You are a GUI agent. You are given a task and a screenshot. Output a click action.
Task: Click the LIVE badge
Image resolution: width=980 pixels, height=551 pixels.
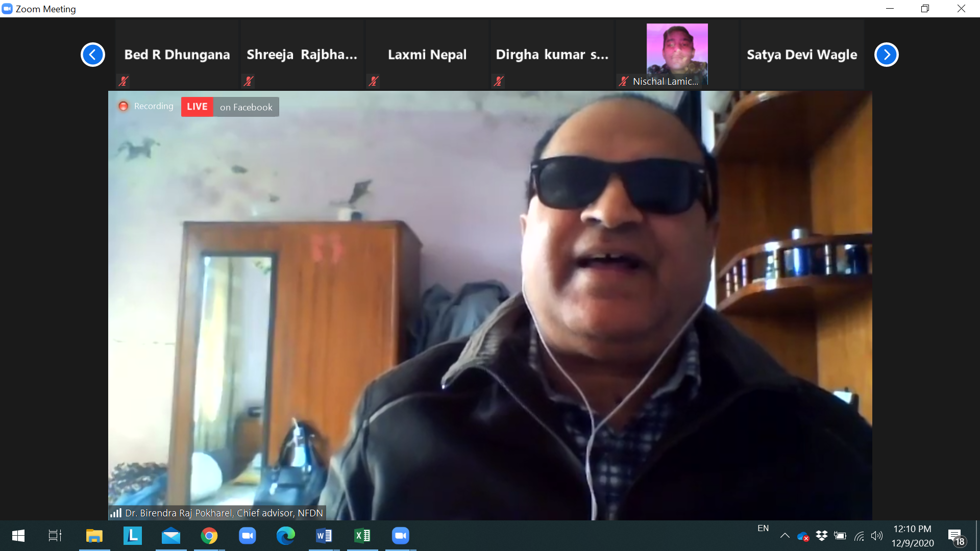pyautogui.click(x=197, y=107)
